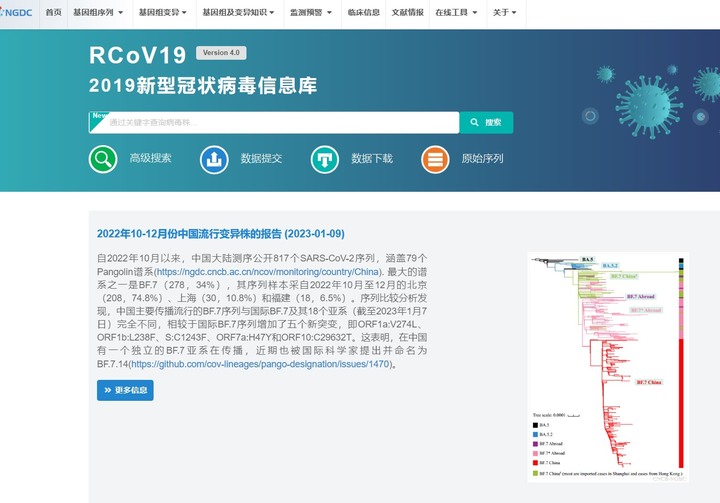Click the 搜索 search button
The width and height of the screenshot is (720, 503).
(486, 123)
